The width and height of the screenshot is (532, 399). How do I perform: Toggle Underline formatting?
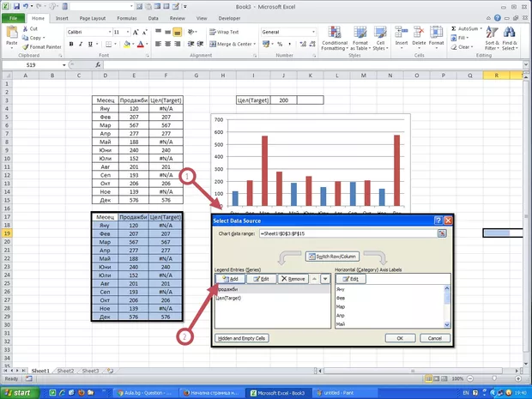click(x=90, y=44)
